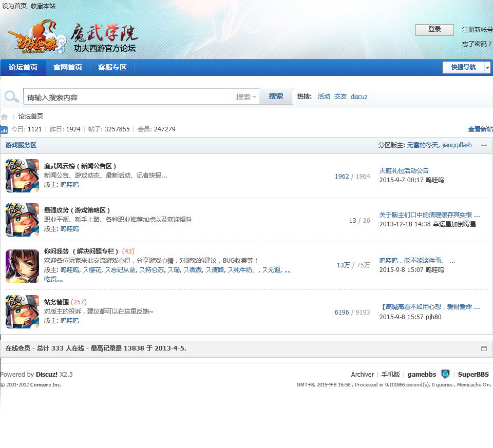The height and width of the screenshot is (448, 493).
Task: Go to 论坛首页 tab
Action: [x=23, y=67]
